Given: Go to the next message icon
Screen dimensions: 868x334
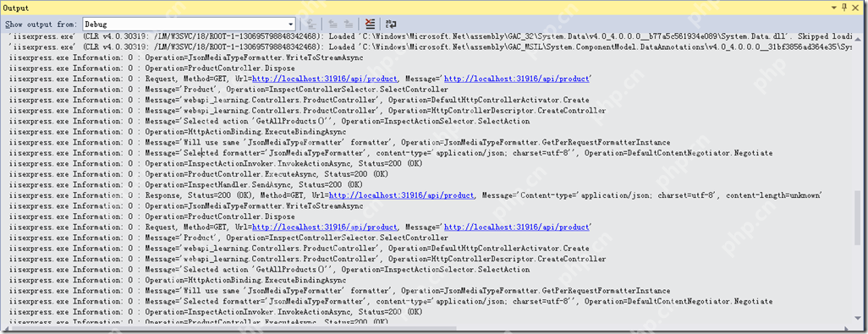Looking at the screenshot, I should (348, 24).
